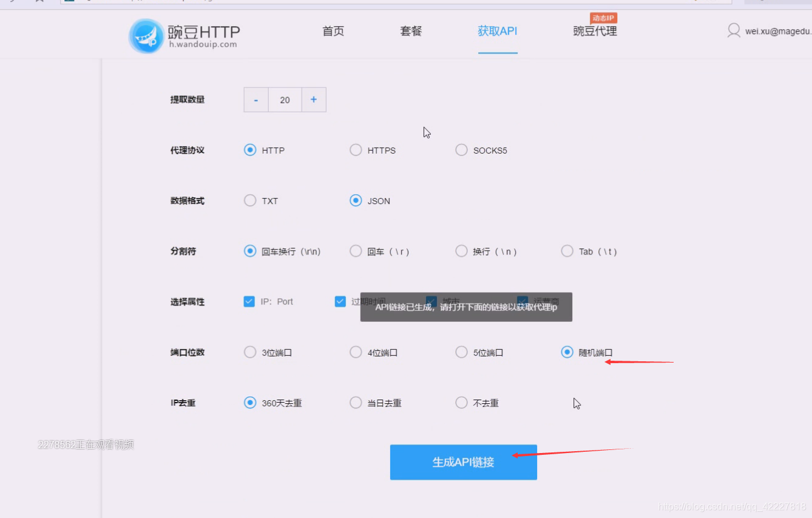Select 回车 (\r) separator
Image resolution: width=812 pixels, height=518 pixels.
[356, 251]
